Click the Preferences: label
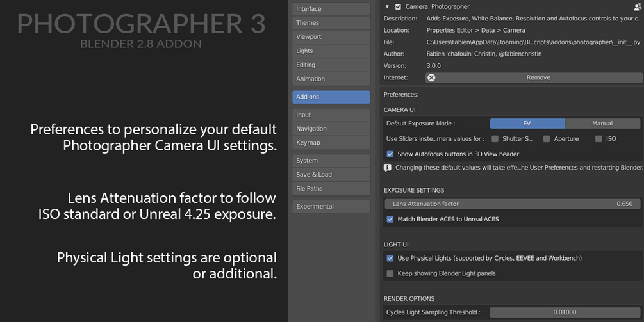This screenshot has width=644, height=322. point(401,95)
